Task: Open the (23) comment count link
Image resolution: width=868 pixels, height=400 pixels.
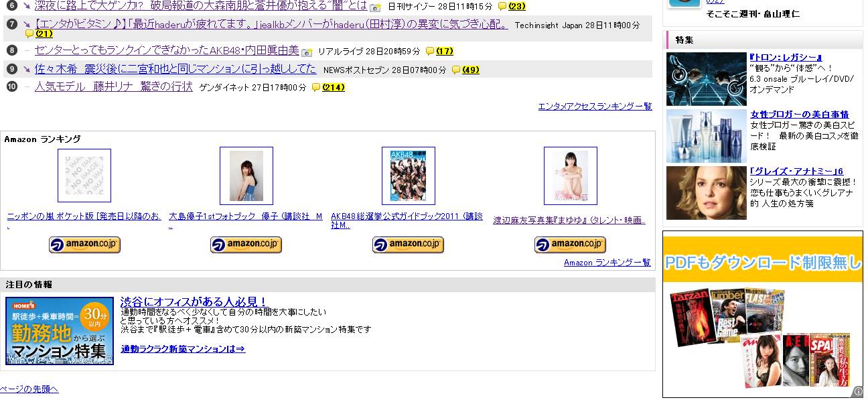Action: [517, 7]
